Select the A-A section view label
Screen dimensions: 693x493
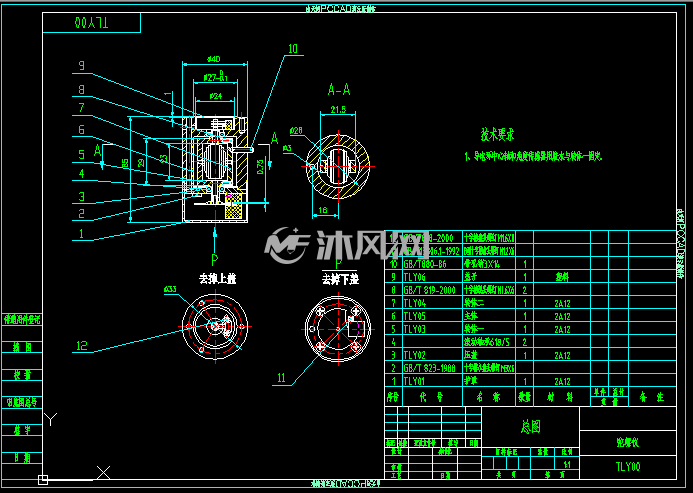[339, 90]
